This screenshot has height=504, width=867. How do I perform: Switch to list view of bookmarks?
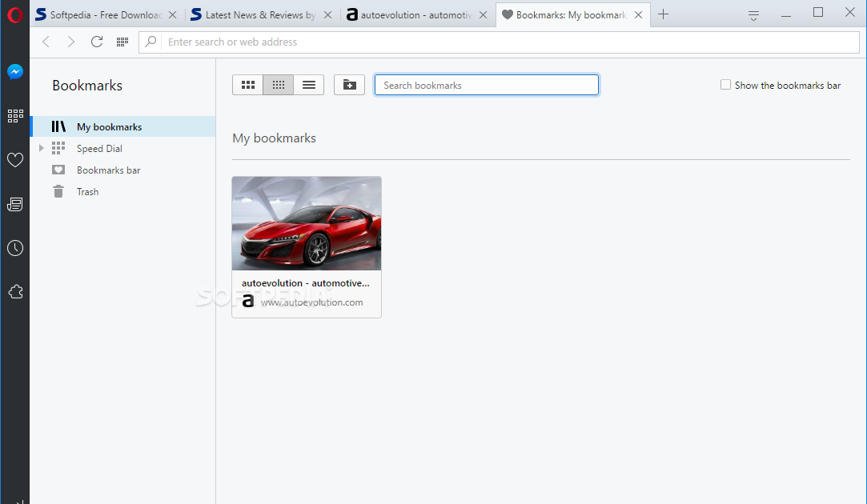coord(308,85)
